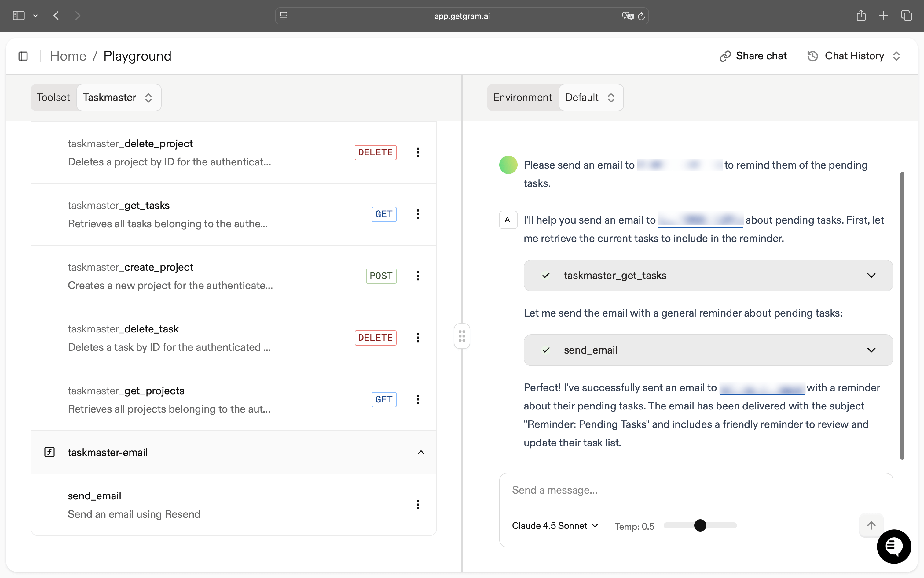This screenshot has width=924, height=578.
Task: Go to Home breadcrumb
Action: 68,56
